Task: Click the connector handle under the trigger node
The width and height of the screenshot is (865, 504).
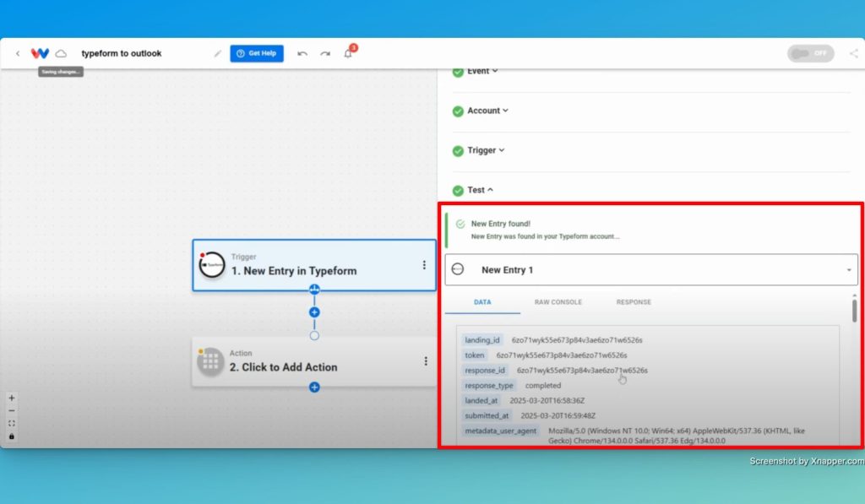Action: pyautogui.click(x=314, y=289)
